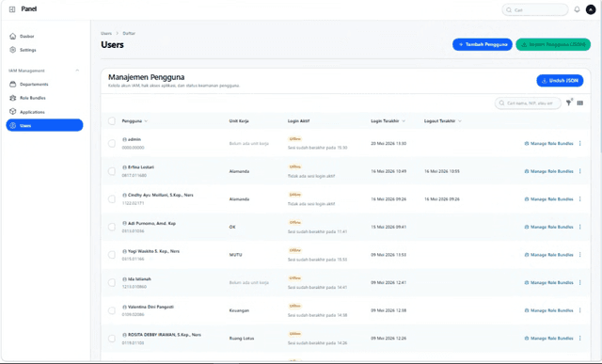The width and height of the screenshot is (602, 364).
Task: Manage Role Bundles for ROSITA DEBBY IRAWAN
Action: pyautogui.click(x=548, y=339)
